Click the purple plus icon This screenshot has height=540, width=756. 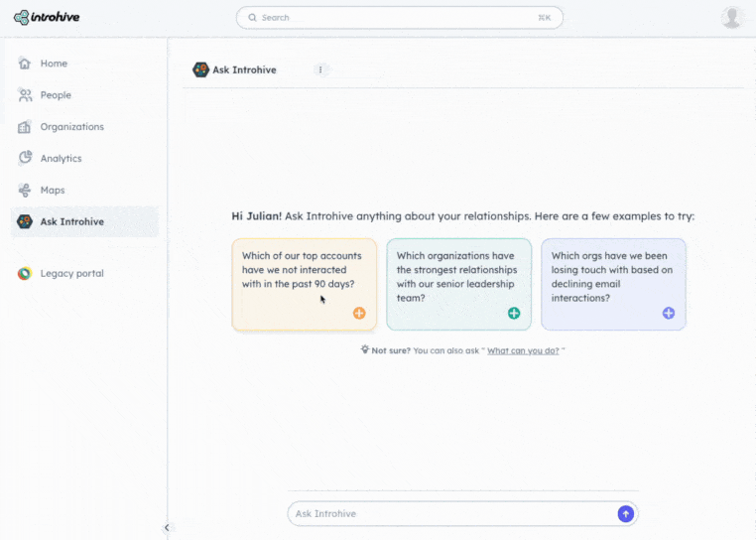669,314
